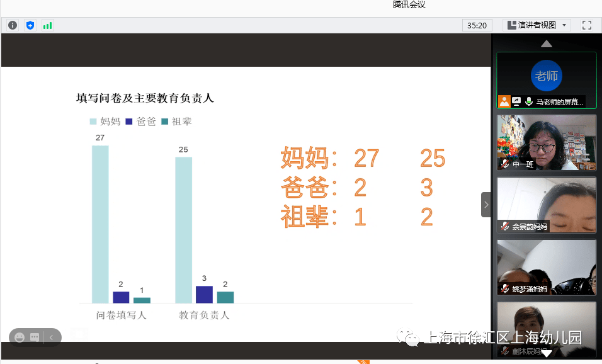This screenshot has height=364, width=602.
Task: Collapse the floating emoji chat toolbar
Action: [51, 338]
